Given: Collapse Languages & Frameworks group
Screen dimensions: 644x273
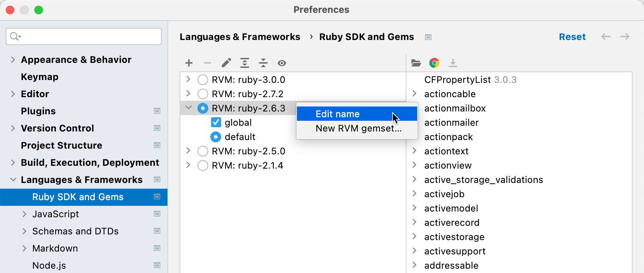Looking at the screenshot, I should pyautogui.click(x=13, y=180).
